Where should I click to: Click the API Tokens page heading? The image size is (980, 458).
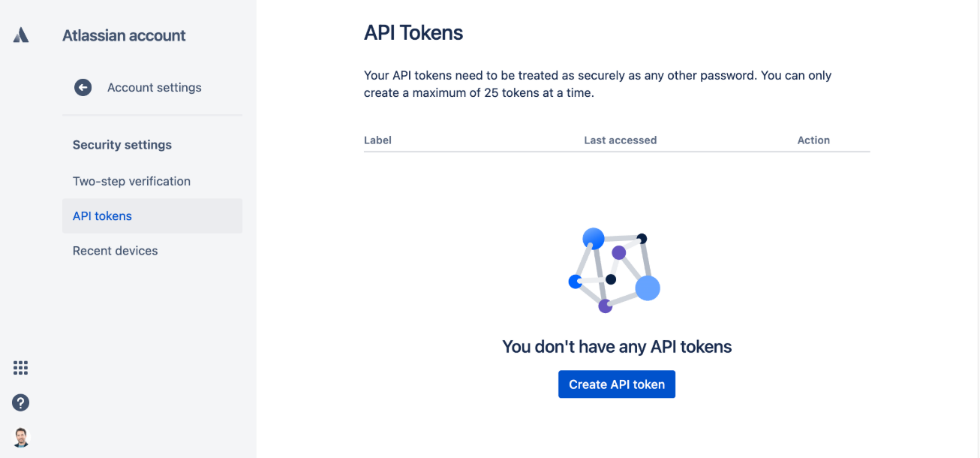pos(413,32)
